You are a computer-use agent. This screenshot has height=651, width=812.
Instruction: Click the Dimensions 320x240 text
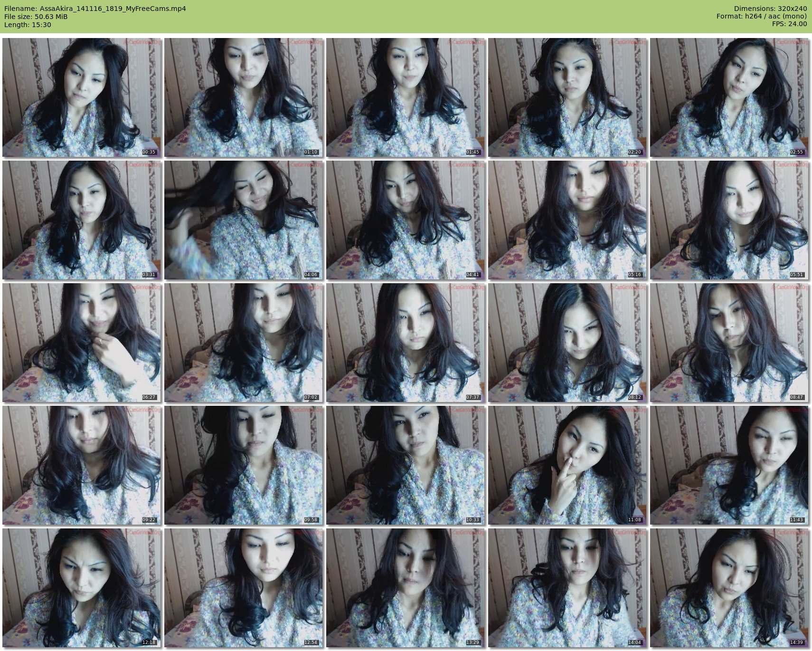coord(770,9)
